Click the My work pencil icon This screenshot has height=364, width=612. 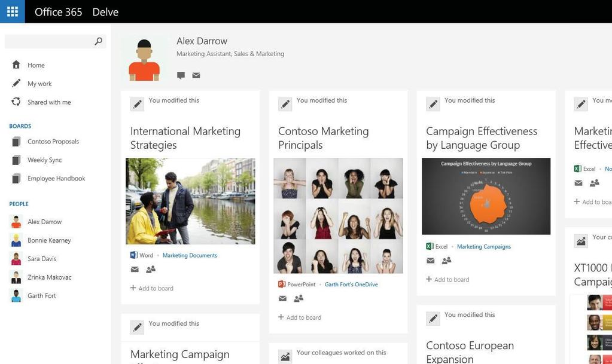[16, 83]
